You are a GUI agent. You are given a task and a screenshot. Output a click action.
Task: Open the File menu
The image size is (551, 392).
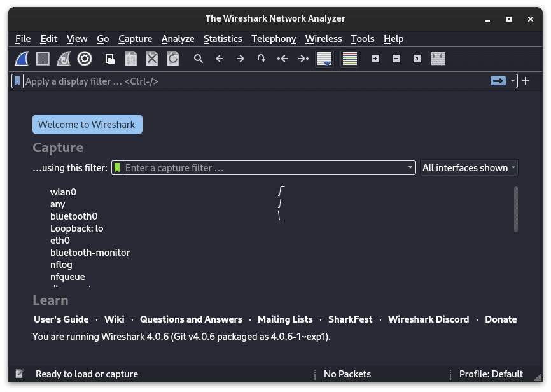(23, 39)
